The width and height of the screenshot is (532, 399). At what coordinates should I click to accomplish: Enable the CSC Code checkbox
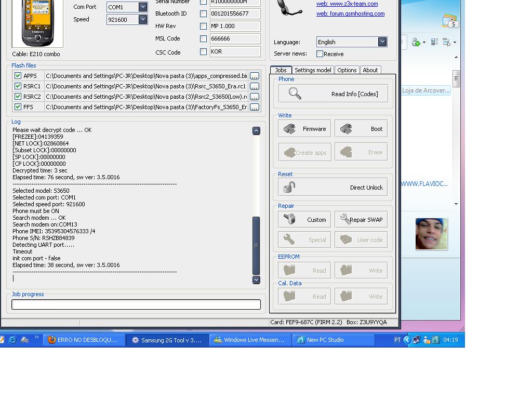(x=203, y=51)
